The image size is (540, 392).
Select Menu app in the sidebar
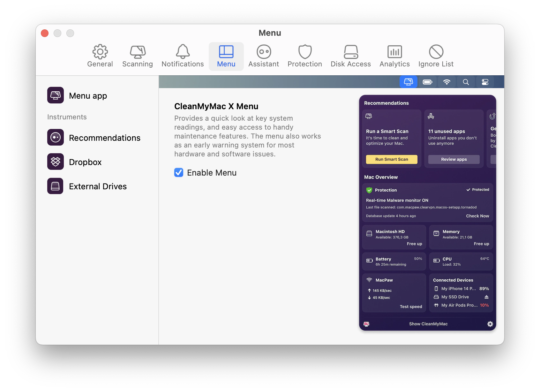pos(77,95)
